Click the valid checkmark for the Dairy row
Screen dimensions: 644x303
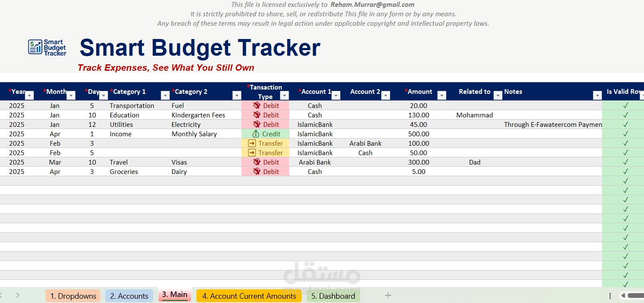pos(626,171)
